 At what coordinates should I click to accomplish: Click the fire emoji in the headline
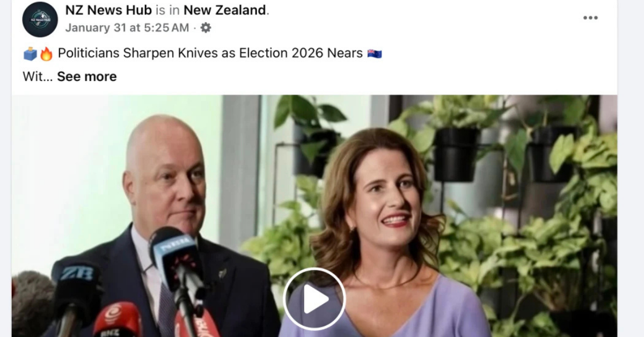point(46,54)
